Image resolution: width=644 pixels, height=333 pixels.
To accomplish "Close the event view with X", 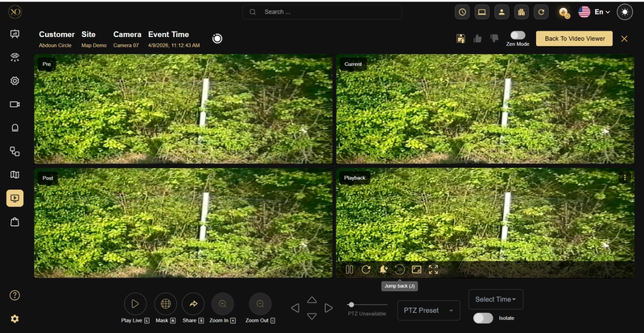I will pos(625,39).
